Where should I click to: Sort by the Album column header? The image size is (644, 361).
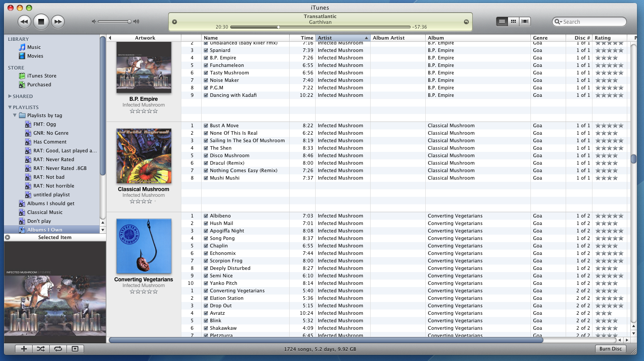tap(478, 38)
